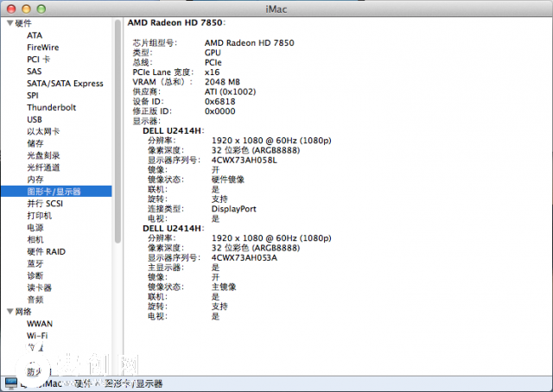Select 蓝牙 (Bluetooth) in the sidebar
Screen dimensions: 553x392
(x=35, y=263)
